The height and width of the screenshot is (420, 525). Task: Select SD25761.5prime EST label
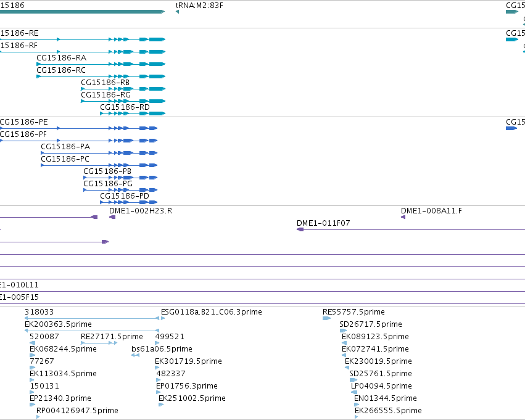(381, 374)
